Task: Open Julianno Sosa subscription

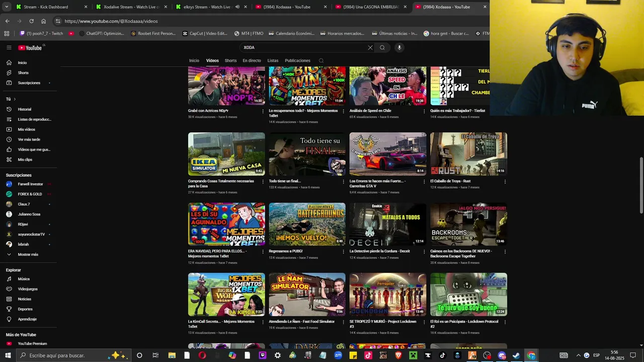Action: coord(28,214)
